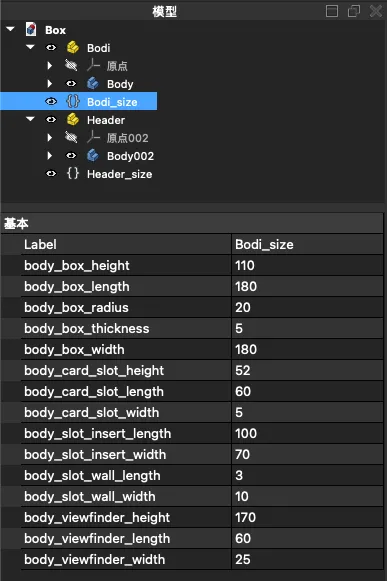Toggle visibility eye of Bodi
Viewport: 387px width, 581px height.
tap(51, 48)
